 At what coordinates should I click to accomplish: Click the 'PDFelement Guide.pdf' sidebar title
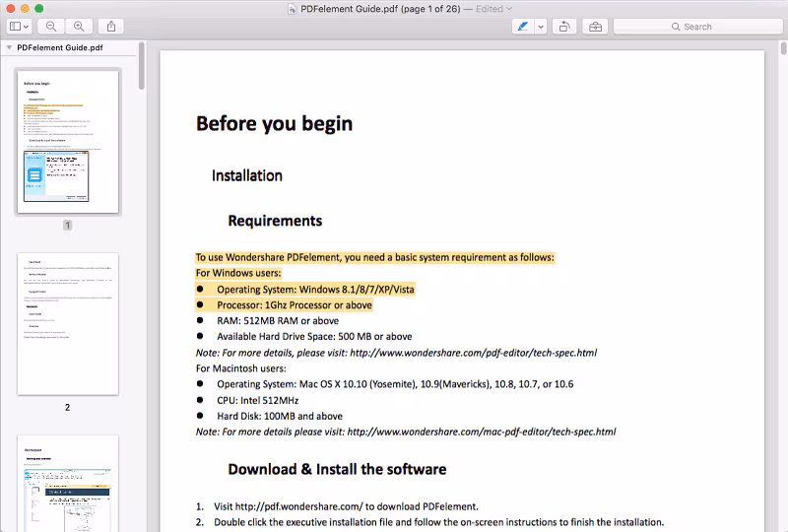pos(60,47)
